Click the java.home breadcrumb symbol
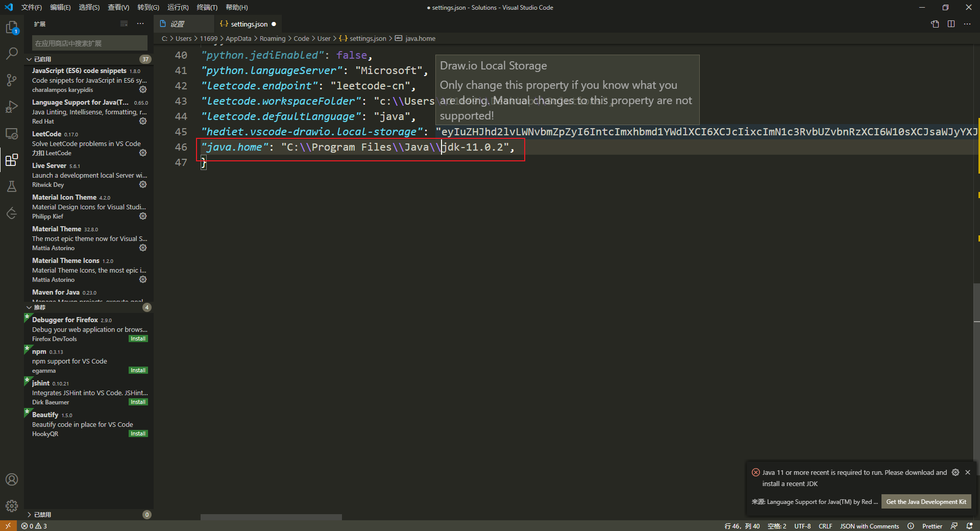The width and height of the screenshot is (980, 531). tap(415, 38)
